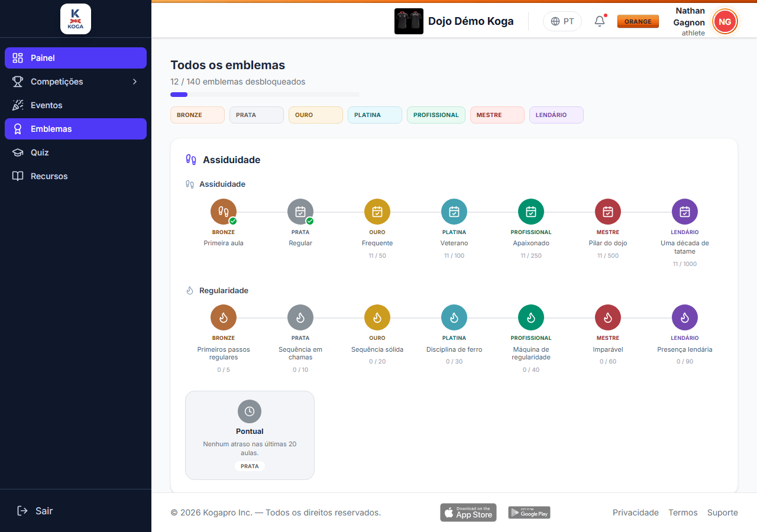Toggle the LENDÁRIO filter chip
The image size is (757, 532).
pos(557,115)
